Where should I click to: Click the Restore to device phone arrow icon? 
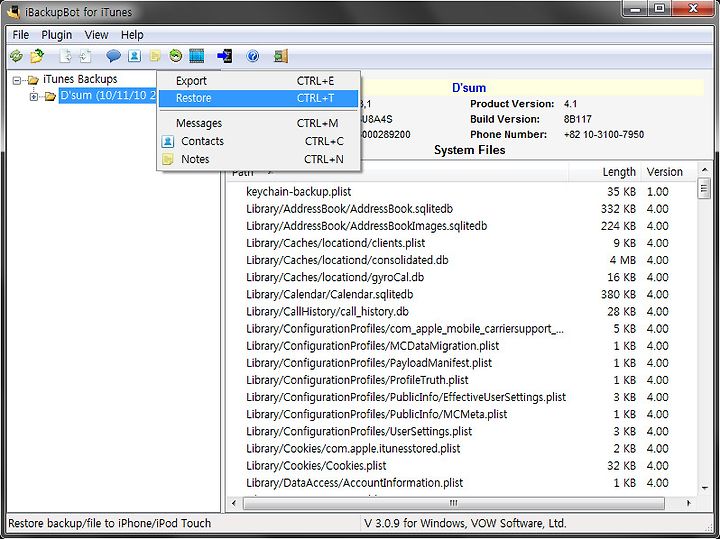click(x=225, y=56)
